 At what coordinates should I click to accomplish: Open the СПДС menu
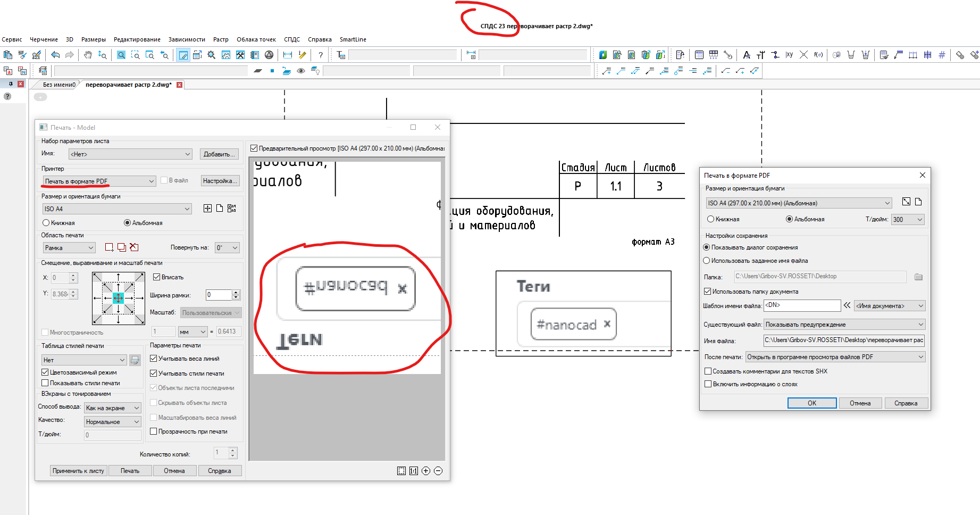coord(292,39)
